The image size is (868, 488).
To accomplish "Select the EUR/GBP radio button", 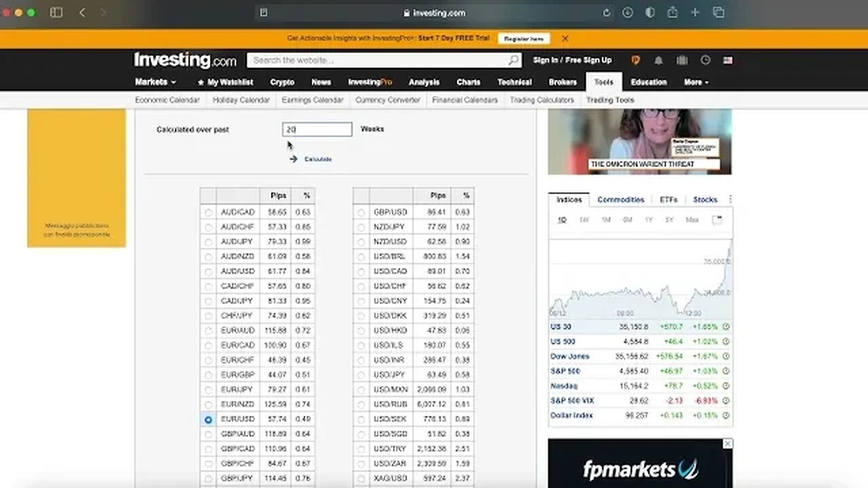I will click(208, 375).
